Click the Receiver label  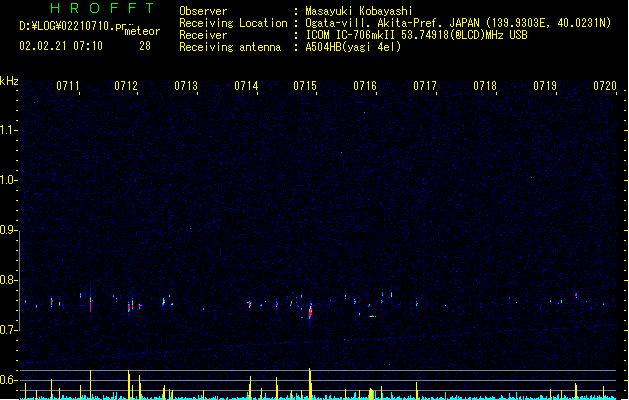[x=203, y=35]
